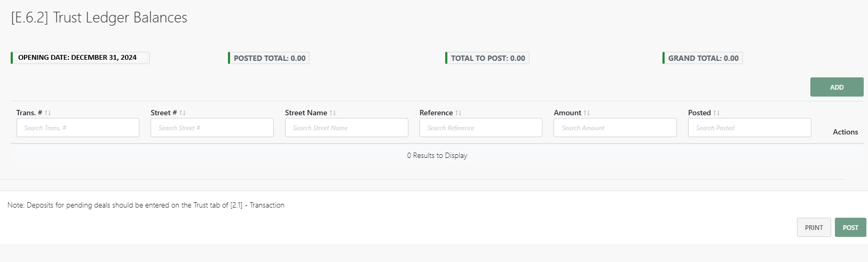Sort by Trans. # column icon
The height and width of the screenshot is (262, 868).
point(48,113)
